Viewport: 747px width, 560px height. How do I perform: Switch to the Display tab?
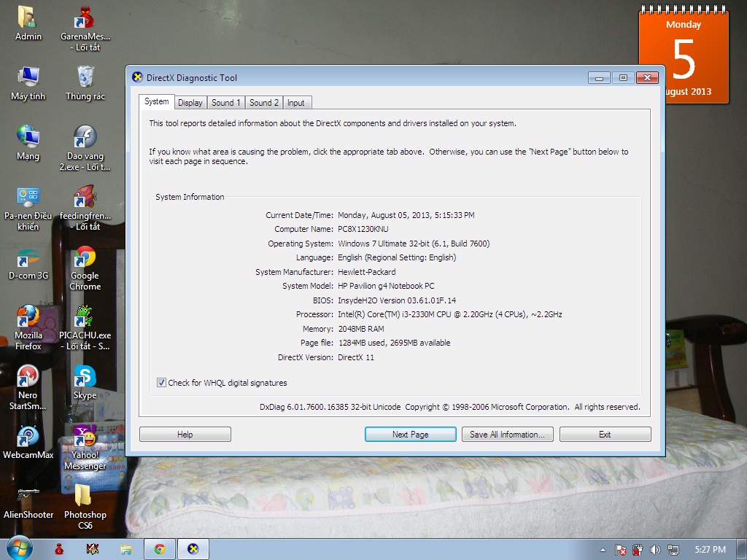190,103
